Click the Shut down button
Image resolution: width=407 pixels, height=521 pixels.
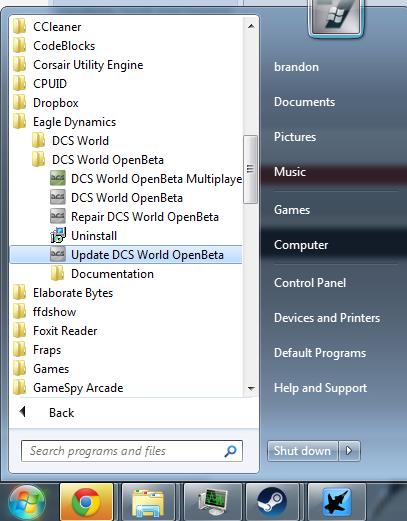tap(302, 451)
